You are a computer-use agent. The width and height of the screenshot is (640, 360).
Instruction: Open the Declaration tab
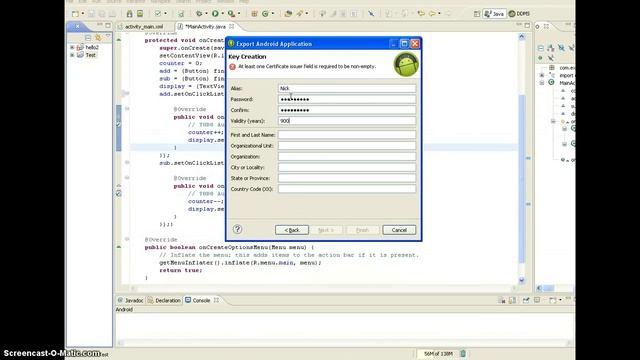pos(164,300)
